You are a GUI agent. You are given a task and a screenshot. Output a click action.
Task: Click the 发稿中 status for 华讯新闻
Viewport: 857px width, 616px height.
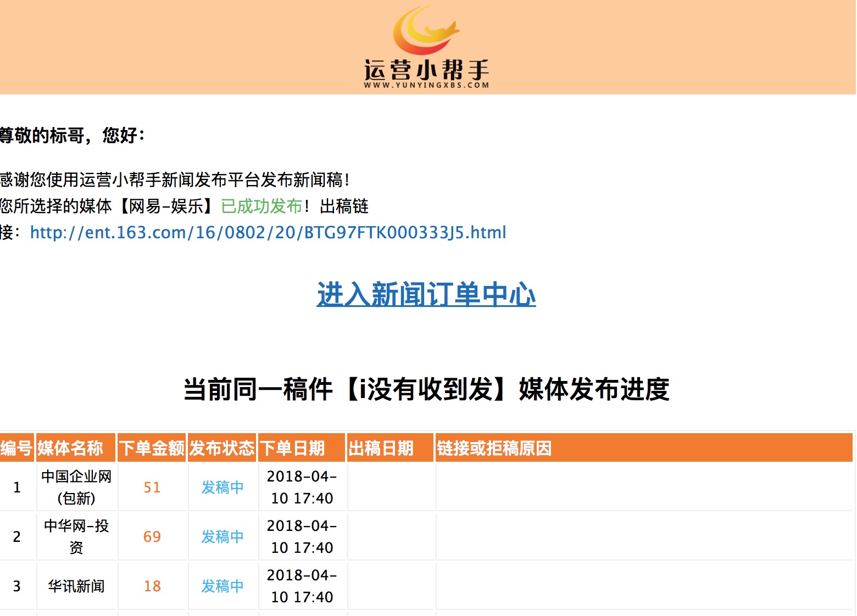coord(222,586)
